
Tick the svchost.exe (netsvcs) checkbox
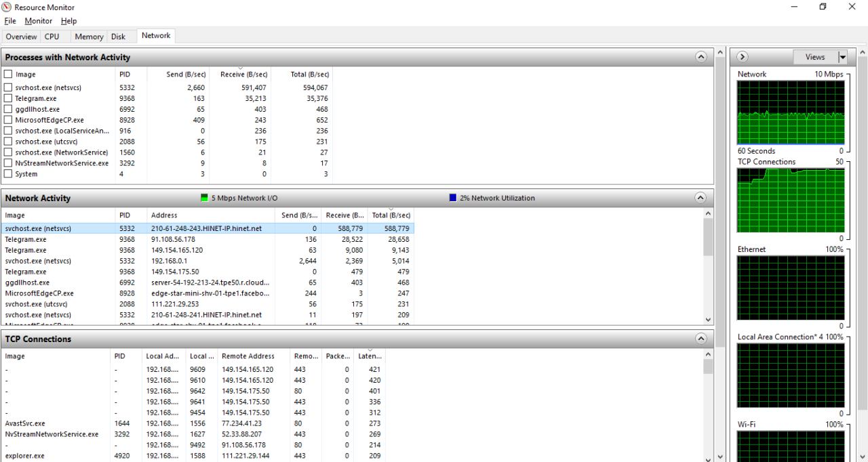point(8,87)
